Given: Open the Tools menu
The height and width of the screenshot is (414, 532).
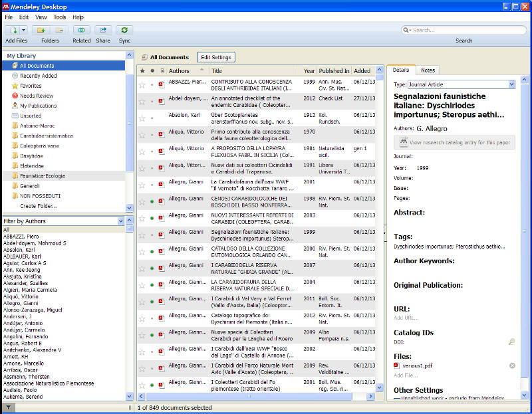Looking at the screenshot, I should (x=59, y=17).
